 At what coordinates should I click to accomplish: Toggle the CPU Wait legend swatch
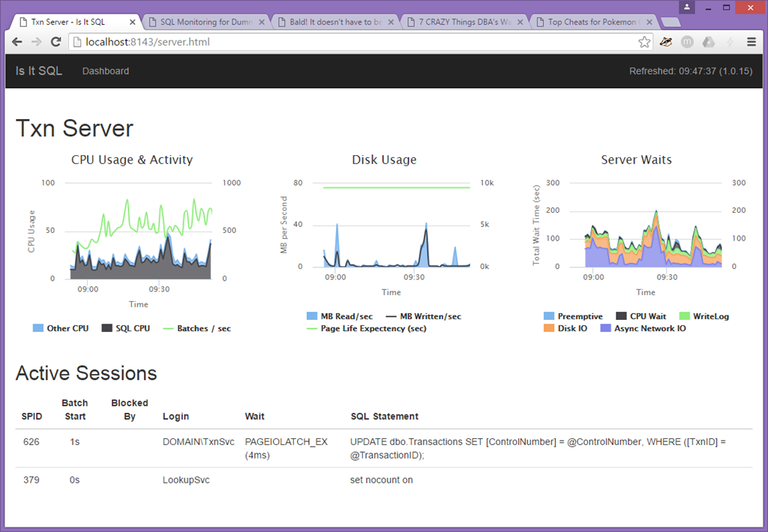click(621, 316)
